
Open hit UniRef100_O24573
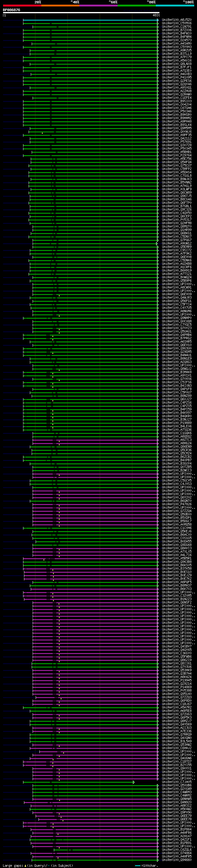[x=176, y=40]
